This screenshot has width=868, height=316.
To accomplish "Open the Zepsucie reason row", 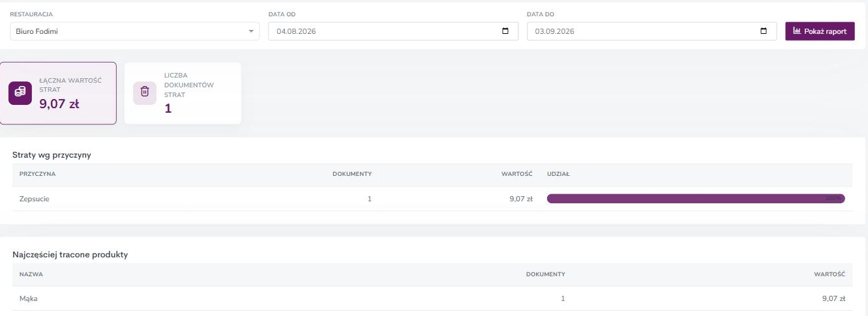I will point(432,199).
